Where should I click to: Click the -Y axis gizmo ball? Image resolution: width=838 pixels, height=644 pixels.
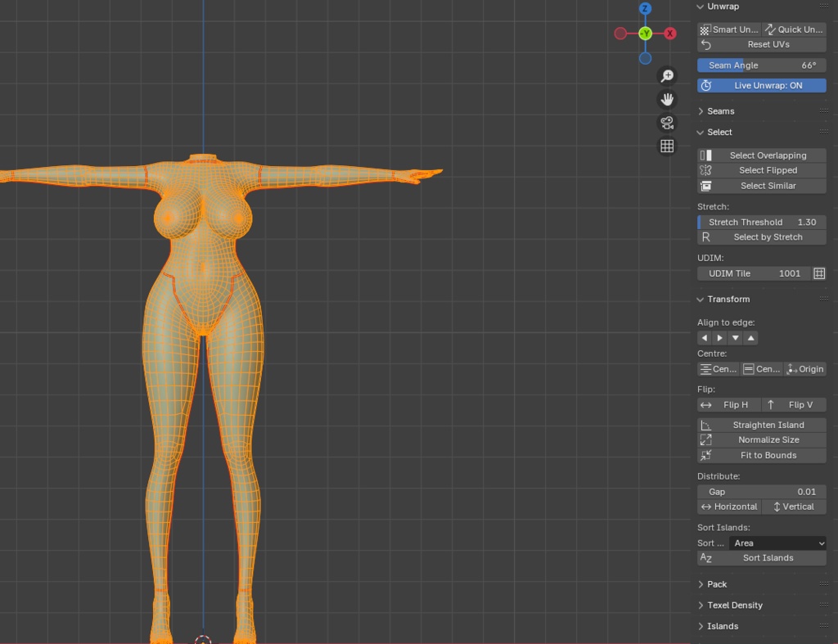(x=646, y=34)
